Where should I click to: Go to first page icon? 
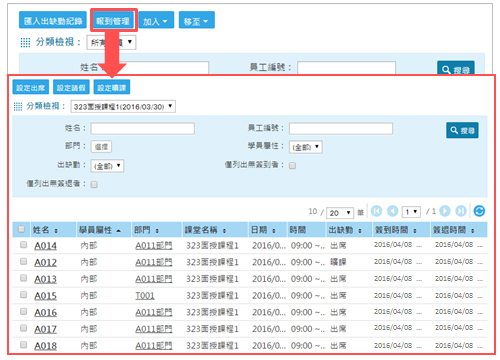[376, 211]
